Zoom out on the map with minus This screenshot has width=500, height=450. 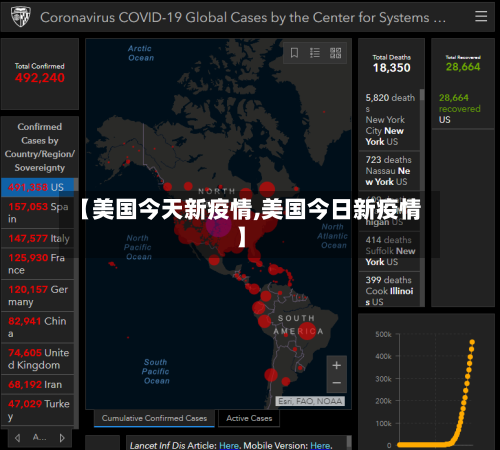point(337,383)
